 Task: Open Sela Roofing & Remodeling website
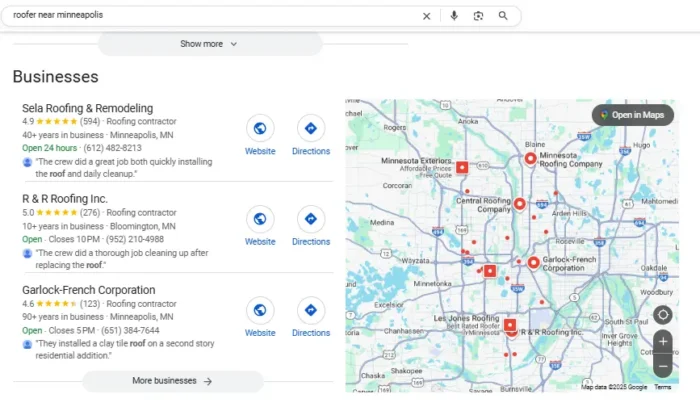[x=260, y=130]
